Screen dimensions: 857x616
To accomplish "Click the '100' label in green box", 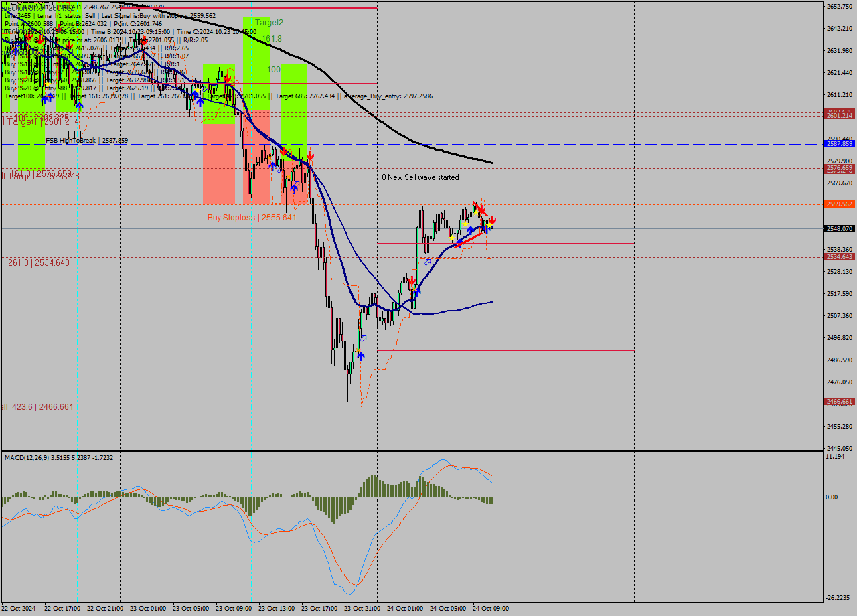I will point(274,70).
